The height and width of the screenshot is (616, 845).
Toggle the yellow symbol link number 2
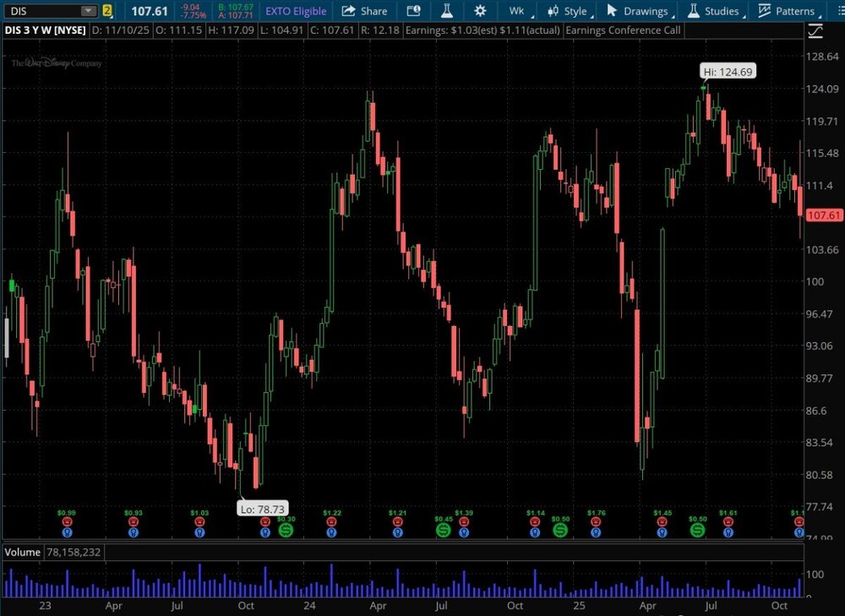pos(107,11)
